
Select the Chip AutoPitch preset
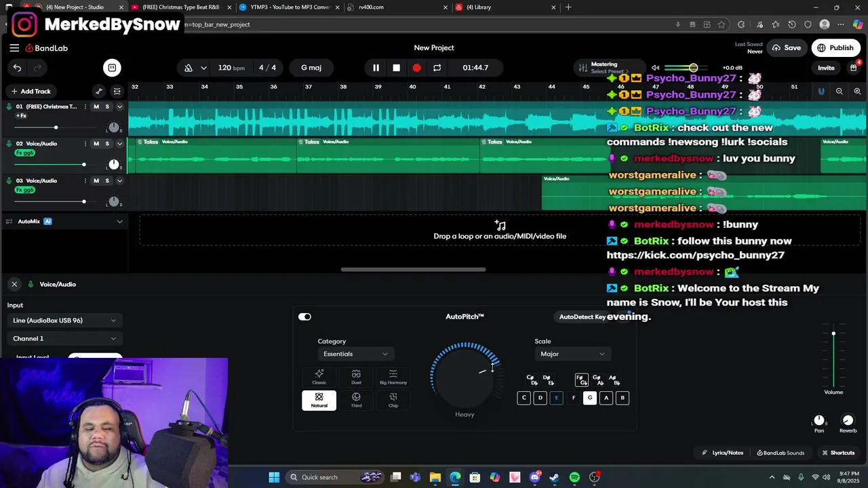coord(393,401)
